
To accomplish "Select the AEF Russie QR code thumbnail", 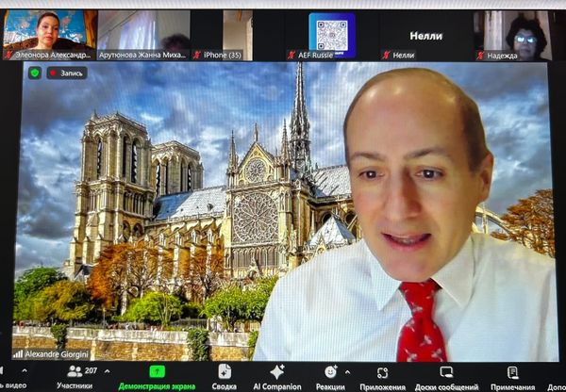I will click(332, 35).
